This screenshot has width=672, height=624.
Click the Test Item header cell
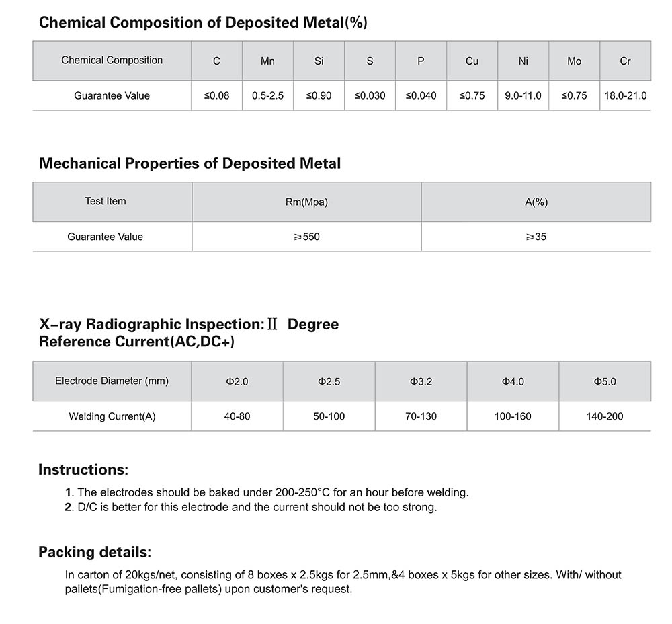click(106, 202)
